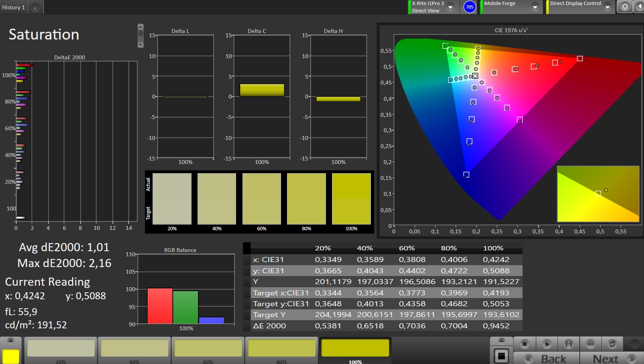The width and height of the screenshot is (644, 364).
Task: Click the blue 705 meter badge
Action: pyautogui.click(x=470, y=7)
